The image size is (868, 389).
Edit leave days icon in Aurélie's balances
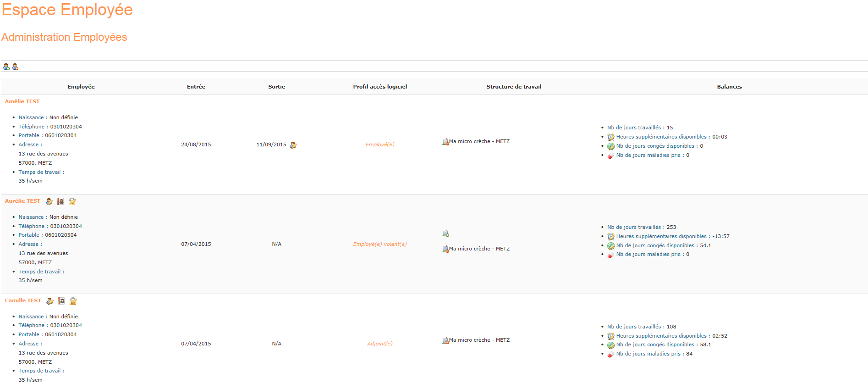click(x=611, y=246)
